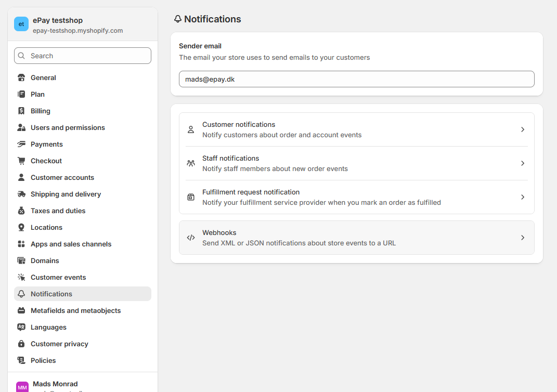Open the Policies page
557x392 pixels.
click(43, 360)
